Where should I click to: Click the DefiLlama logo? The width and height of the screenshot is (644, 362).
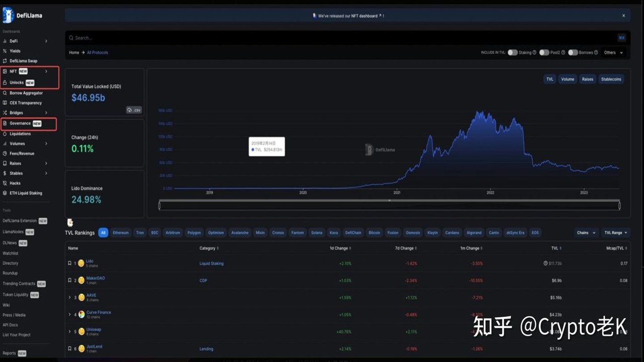[22, 15]
